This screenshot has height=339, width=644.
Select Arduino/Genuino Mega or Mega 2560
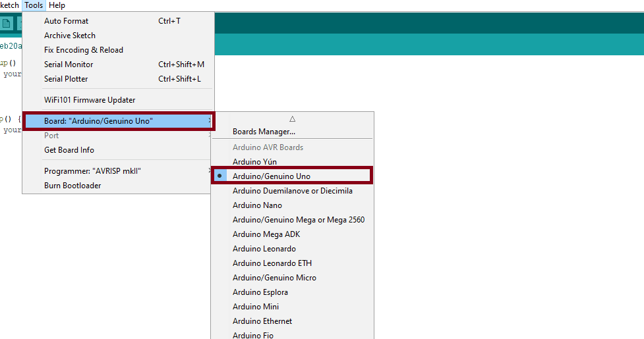pyautogui.click(x=292, y=220)
